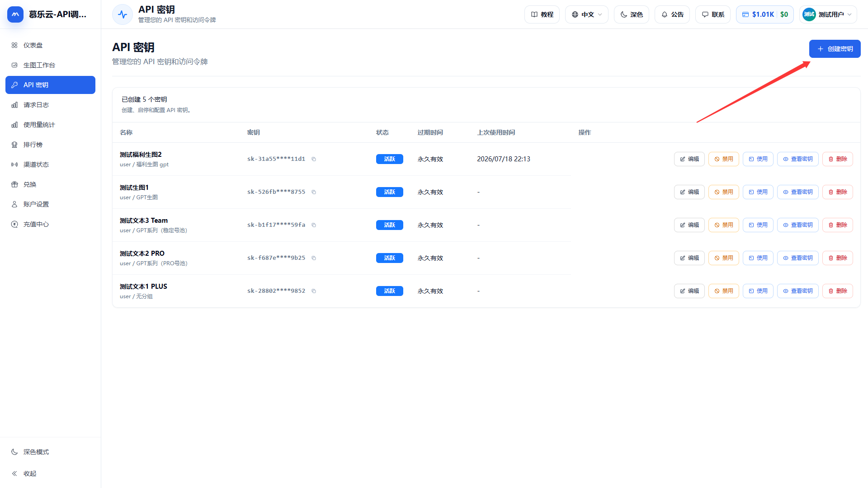Click the 上次使用时间 column header
This screenshot has height=488, width=868.
tap(496, 132)
